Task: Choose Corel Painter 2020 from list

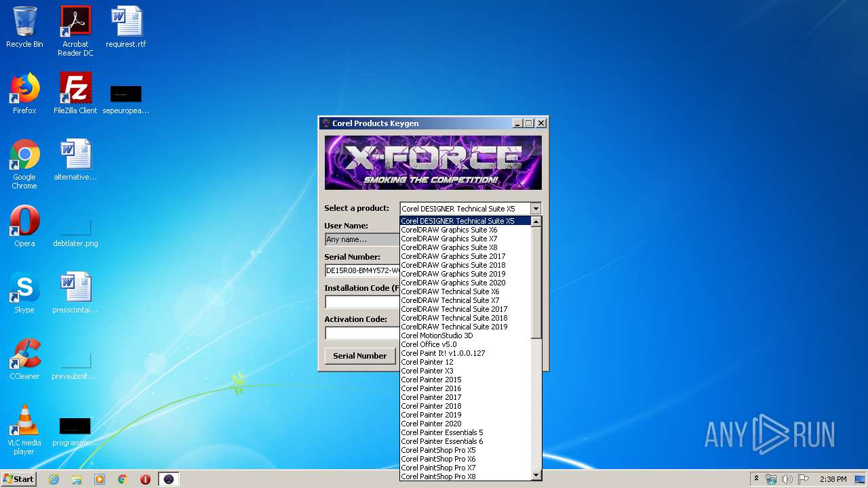Action: (465, 424)
